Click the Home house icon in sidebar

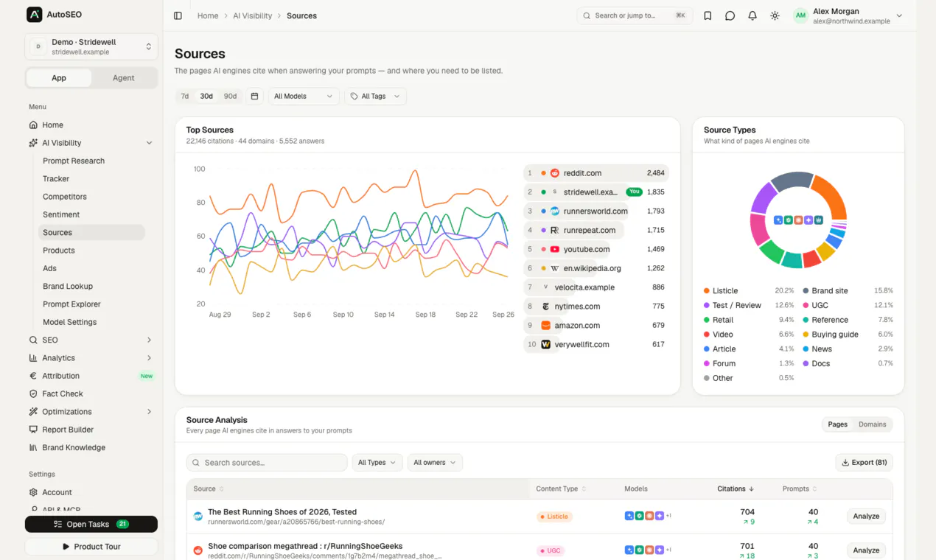tap(33, 125)
